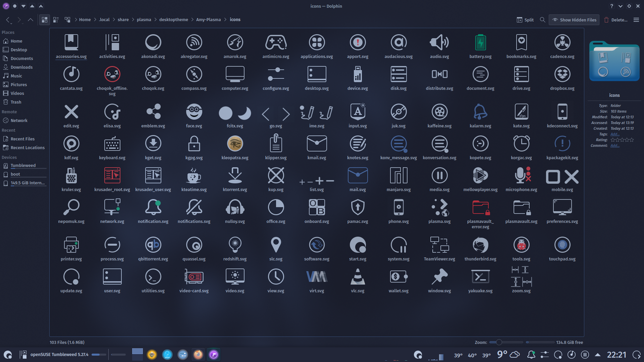Screen dimensions: 644x362
Task: Navigate to .local in the breadcrumb
Action: point(104,20)
